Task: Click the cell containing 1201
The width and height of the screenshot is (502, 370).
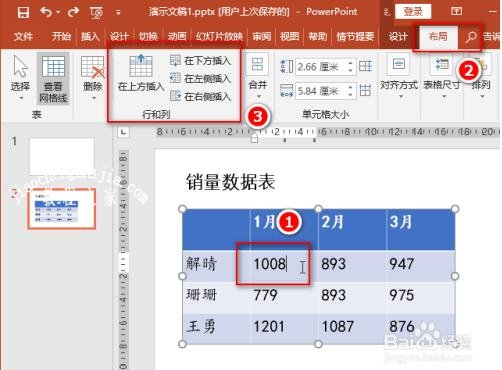Action: 284,328
